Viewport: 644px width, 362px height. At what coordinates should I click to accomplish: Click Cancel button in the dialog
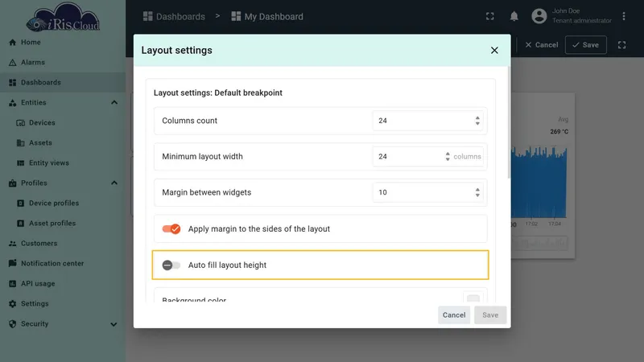pos(454,315)
